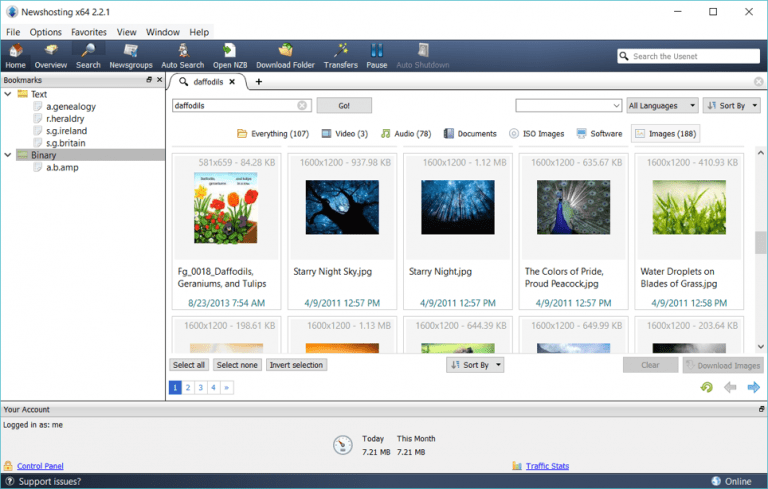Open the Newsgroups toolbar icon

[x=131, y=56]
